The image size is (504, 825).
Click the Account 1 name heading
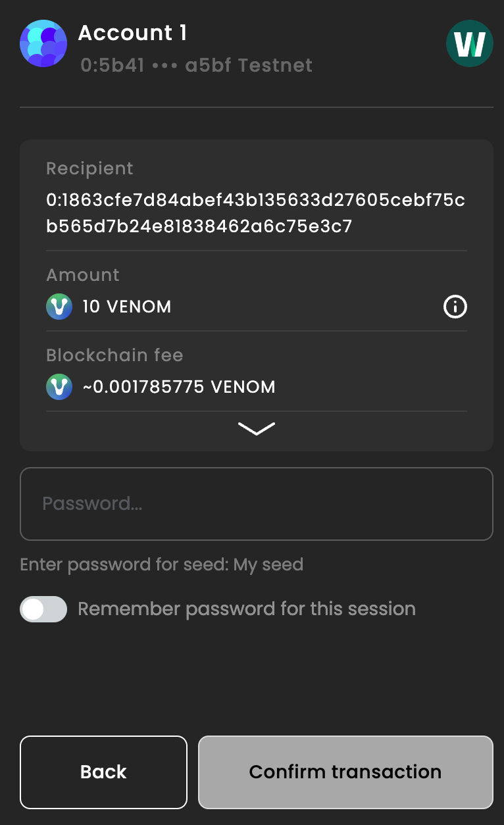click(132, 33)
